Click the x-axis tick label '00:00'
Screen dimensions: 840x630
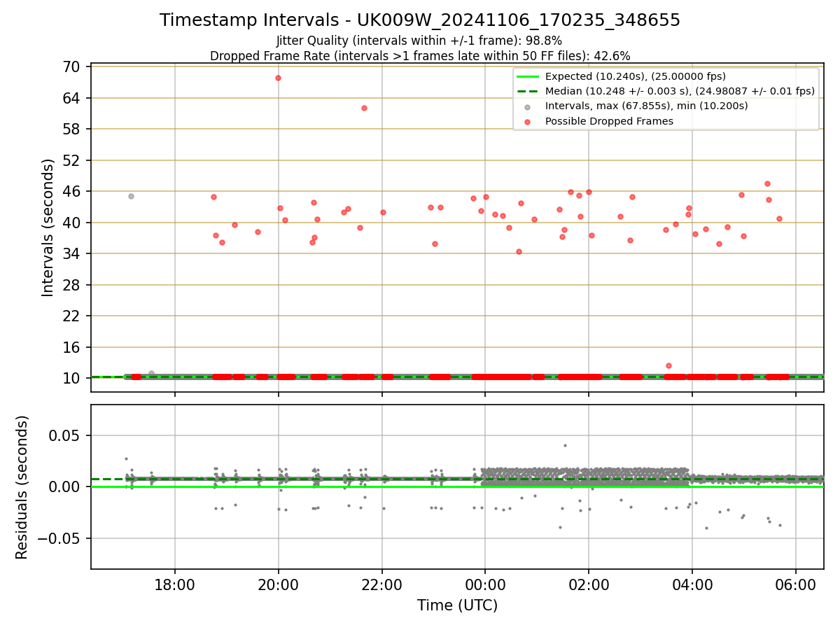(x=485, y=584)
